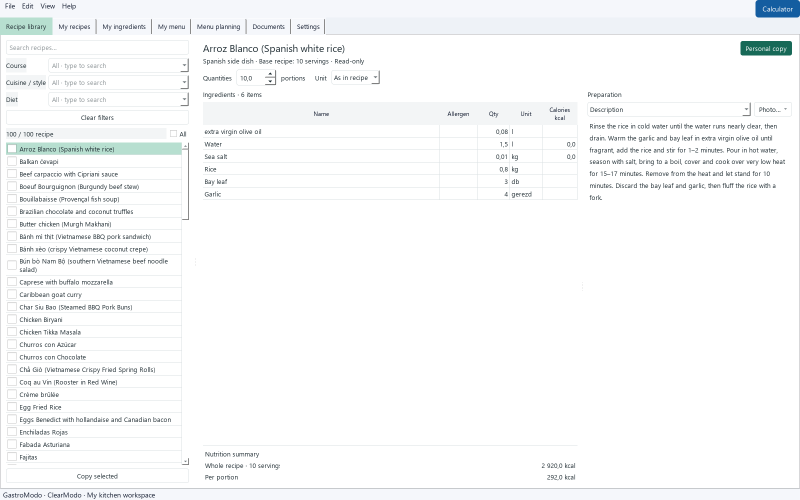This screenshot has height=500, width=800.
Task: Select the Recipe library tab
Action: tap(26, 27)
